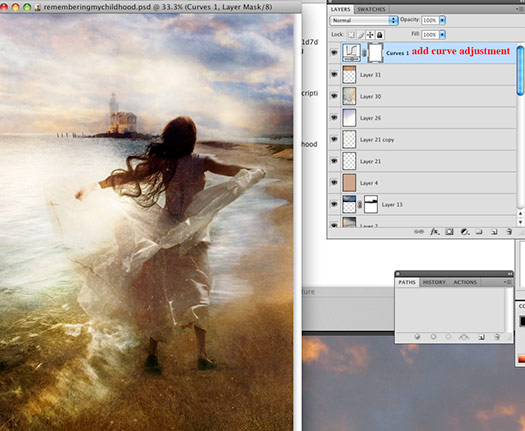Click the document proxy icon in title bar
The height and width of the screenshot is (431, 525).
click(38, 7)
